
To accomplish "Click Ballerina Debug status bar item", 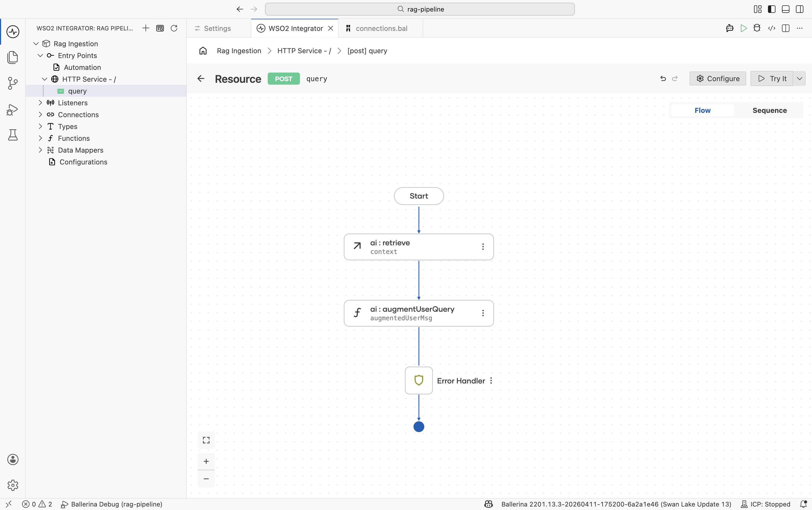I will click(x=112, y=504).
